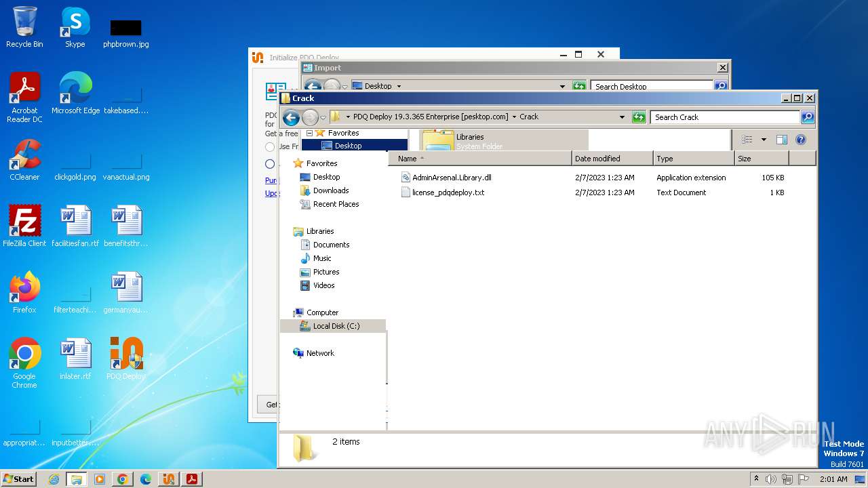Open Acrobat Reader DC desktop icon
This screenshot has height=488, width=868.
click(x=24, y=98)
